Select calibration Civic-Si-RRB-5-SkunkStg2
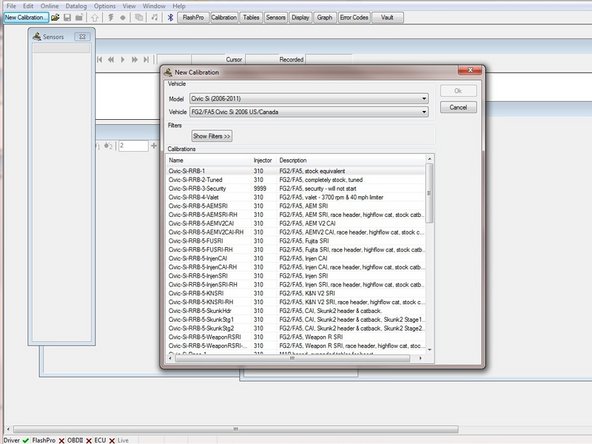Viewport: 592px width, 444px height. tap(296, 328)
